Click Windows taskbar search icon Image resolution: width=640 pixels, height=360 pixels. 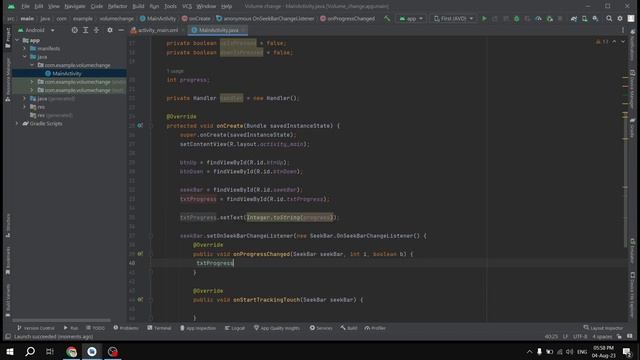coord(30,351)
